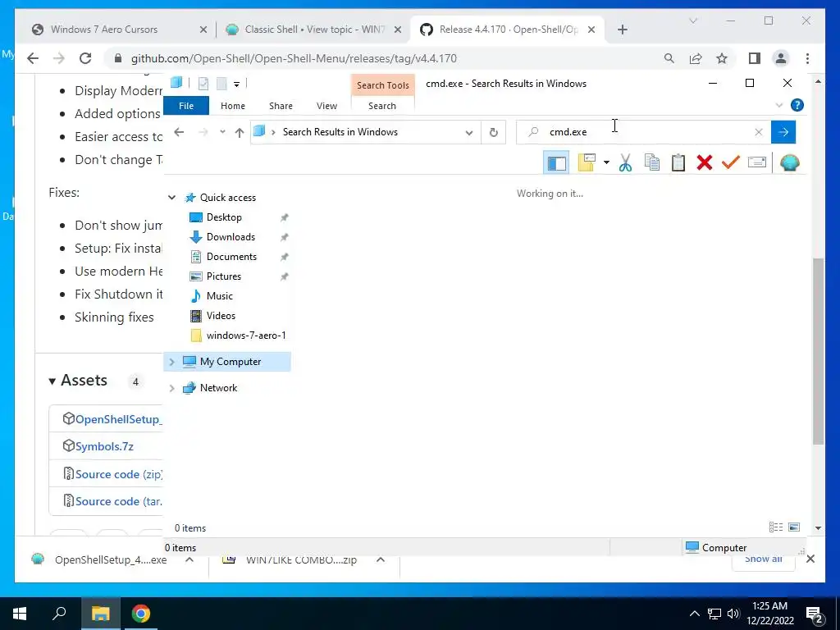The width and height of the screenshot is (840, 630).
Task: Go back in Explorer navigation
Action: click(179, 132)
